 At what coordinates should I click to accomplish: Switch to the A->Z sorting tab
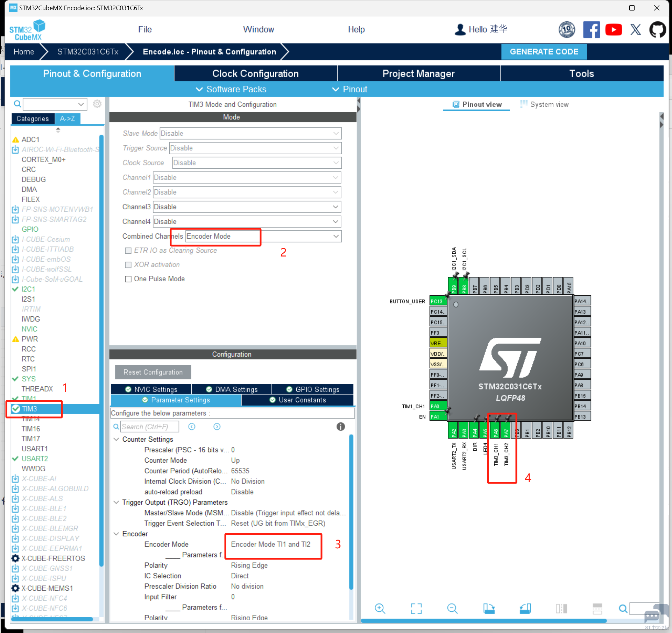click(67, 119)
